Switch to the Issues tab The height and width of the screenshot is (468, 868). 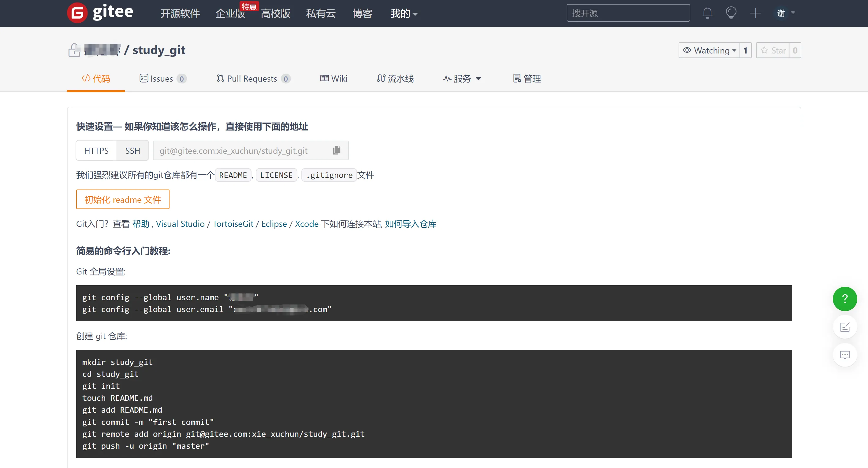[x=162, y=79]
